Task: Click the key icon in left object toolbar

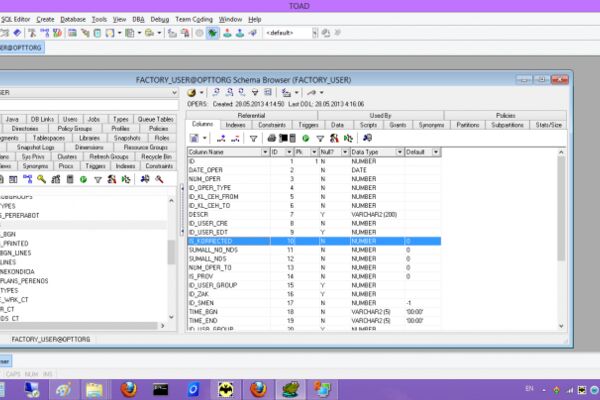Action: [x=41, y=179]
